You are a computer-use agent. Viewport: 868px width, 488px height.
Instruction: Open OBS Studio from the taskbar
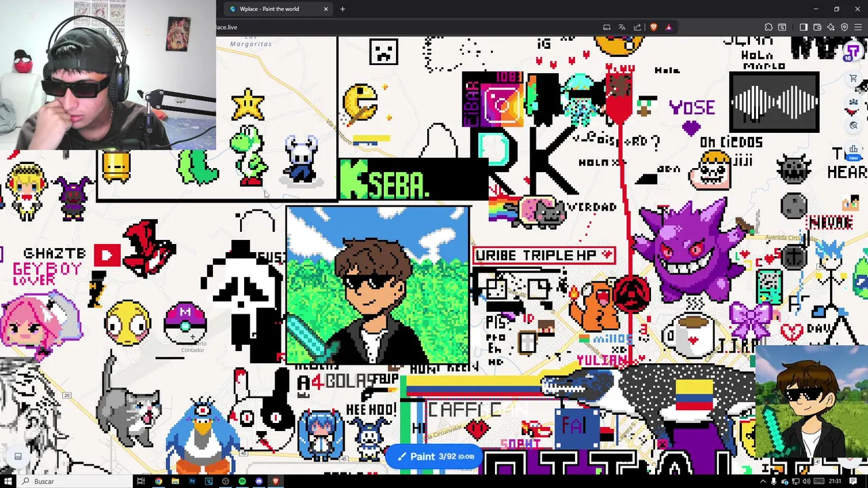[x=225, y=481]
